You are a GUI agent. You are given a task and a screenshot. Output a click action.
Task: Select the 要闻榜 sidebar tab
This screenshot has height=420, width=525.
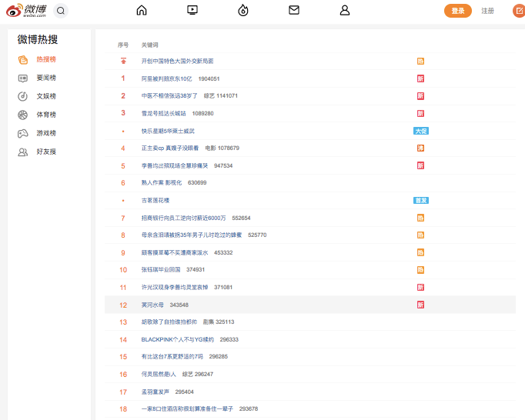pos(46,78)
